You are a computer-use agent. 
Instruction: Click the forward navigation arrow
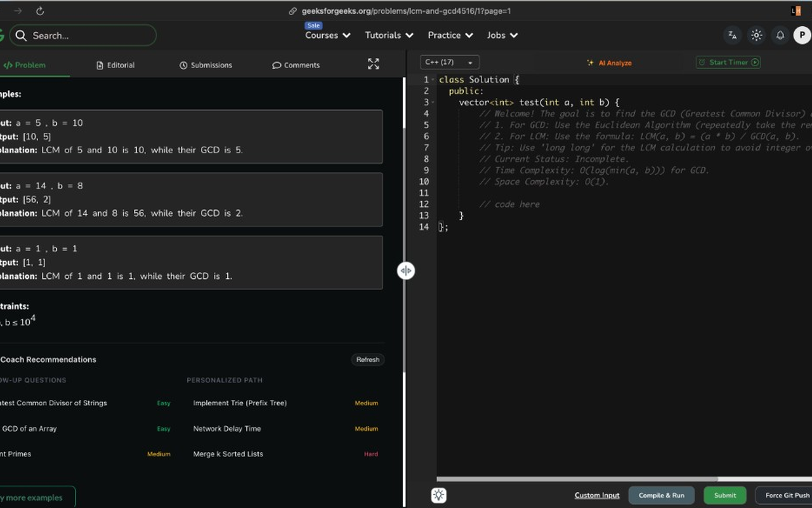coord(18,11)
